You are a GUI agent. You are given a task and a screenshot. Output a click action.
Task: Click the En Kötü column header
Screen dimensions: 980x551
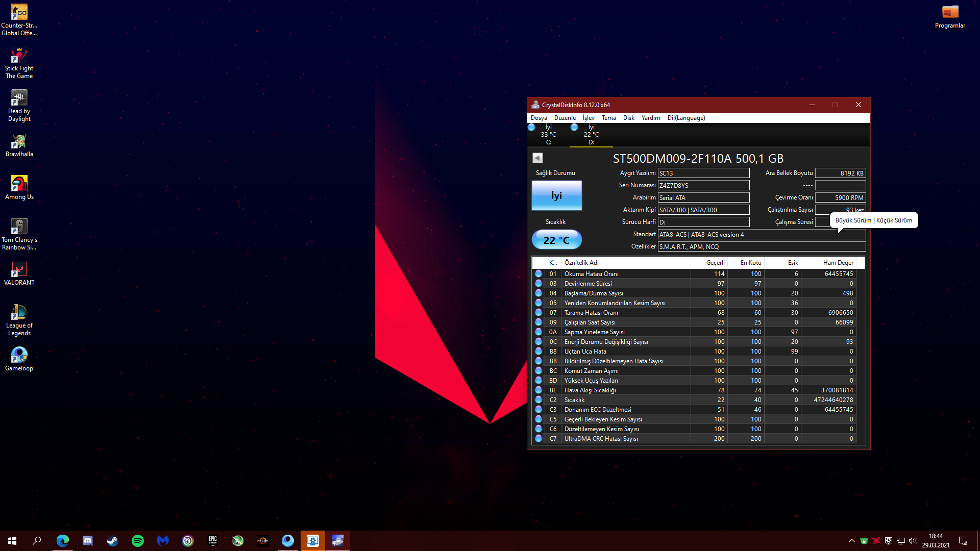coord(746,263)
